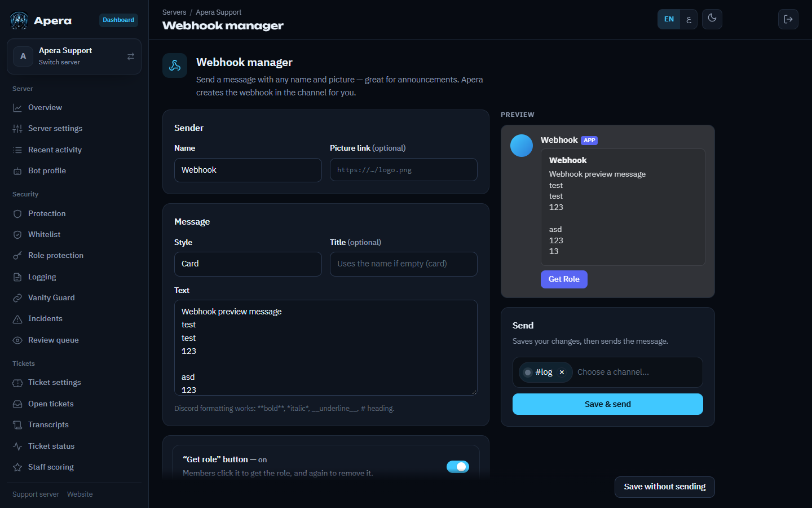Click the Bot profile robot icon
This screenshot has width=812, height=508.
[x=17, y=171]
